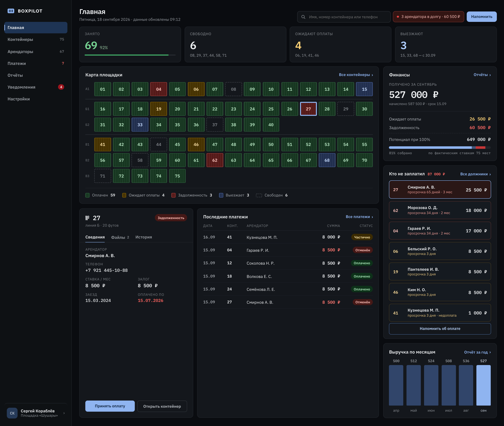Open the Контейнеры sidebar section
The image size is (504, 426).
click(x=36, y=39)
